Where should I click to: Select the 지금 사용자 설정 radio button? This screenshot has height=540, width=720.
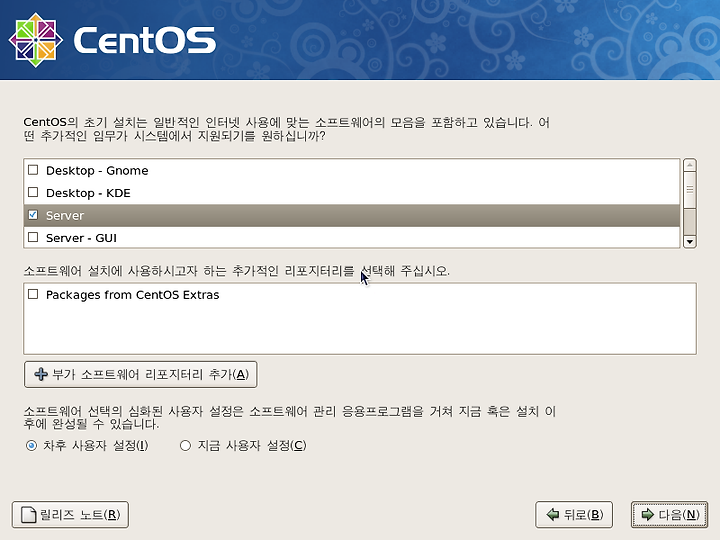point(186,445)
